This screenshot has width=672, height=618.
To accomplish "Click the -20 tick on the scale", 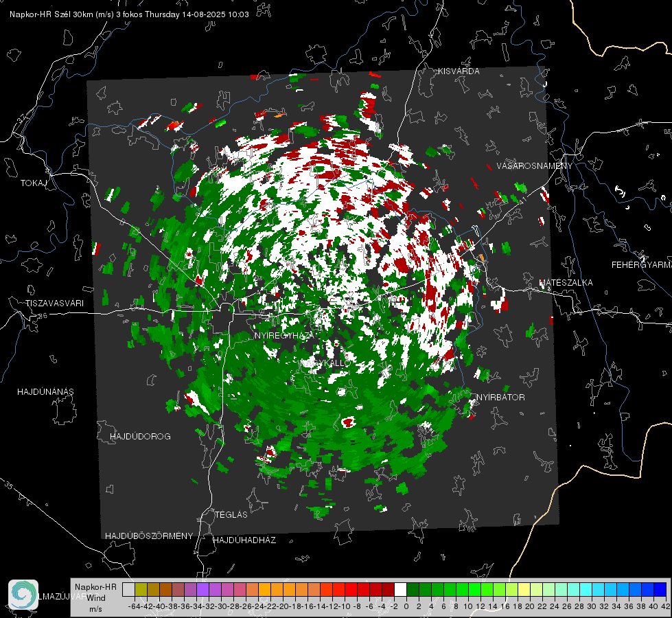I will coord(282,606).
